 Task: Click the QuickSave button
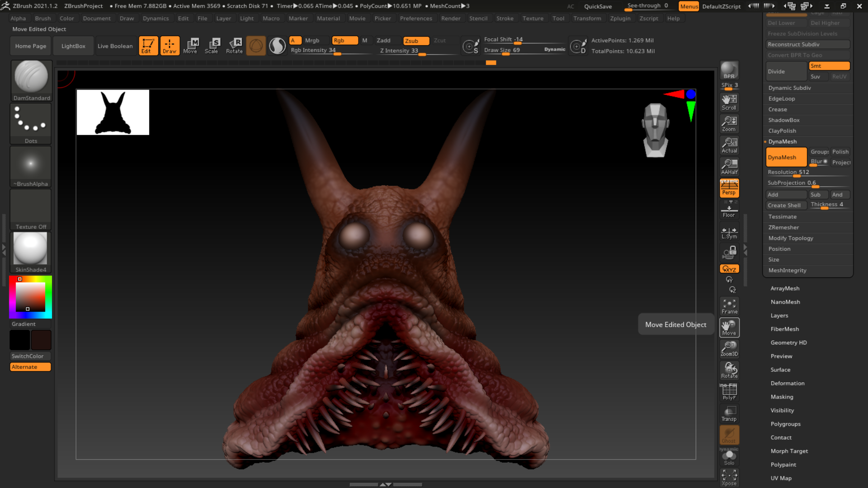(598, 6)
